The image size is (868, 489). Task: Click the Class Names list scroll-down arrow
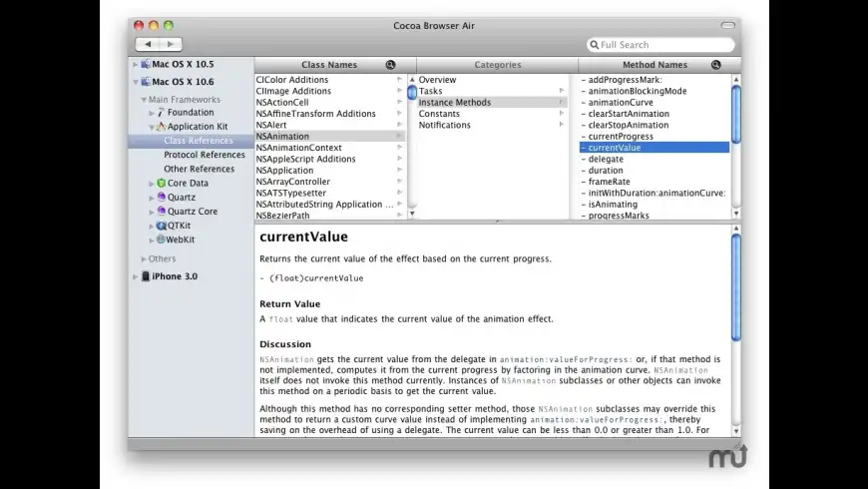pyautogui.click(x=412, y=214)
